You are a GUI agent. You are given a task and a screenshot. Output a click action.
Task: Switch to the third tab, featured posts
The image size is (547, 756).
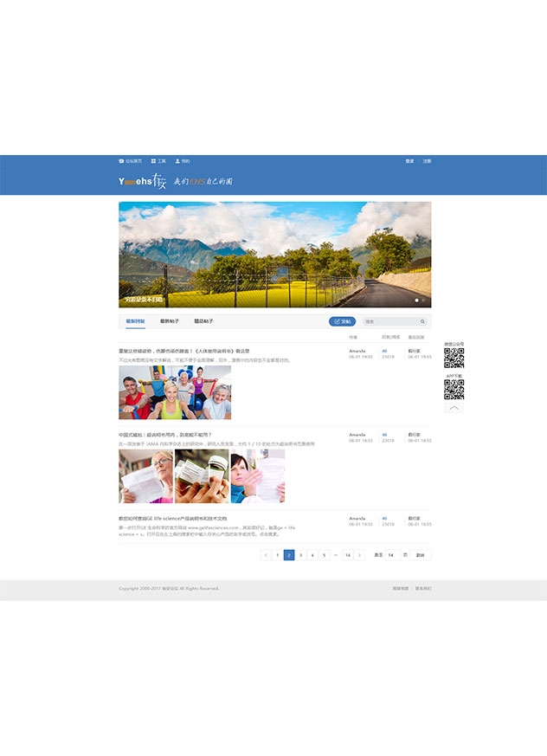(203, 321)
